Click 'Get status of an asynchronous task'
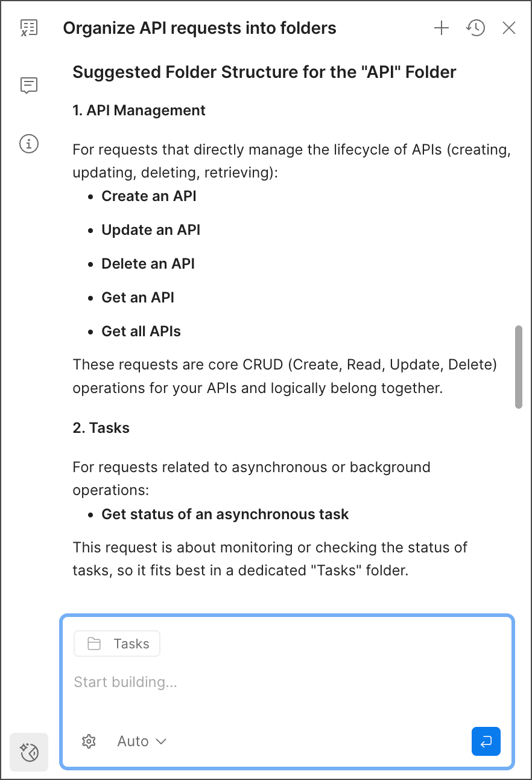Screen dimensions: 532x780 [225, 514]
